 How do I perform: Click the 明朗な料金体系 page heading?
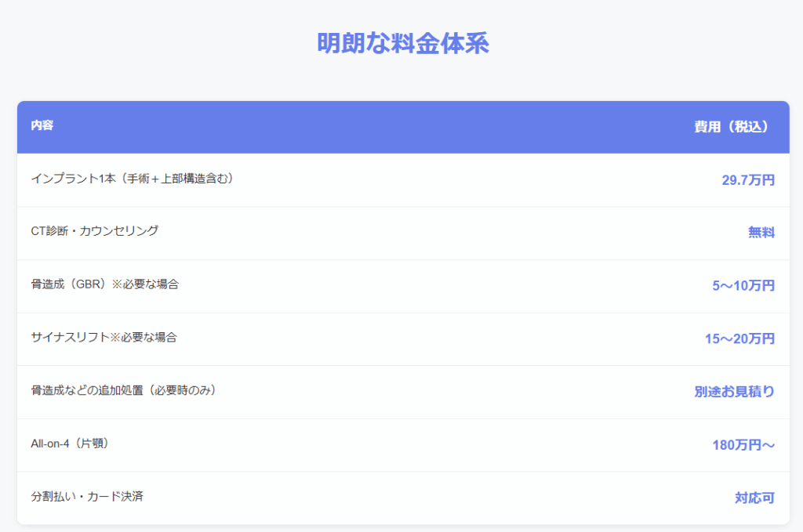[402, 44]
